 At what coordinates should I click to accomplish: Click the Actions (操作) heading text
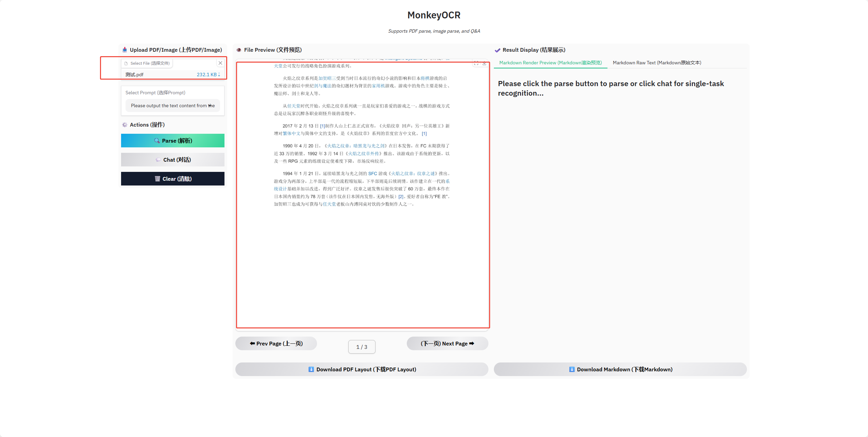coord(147,125)
